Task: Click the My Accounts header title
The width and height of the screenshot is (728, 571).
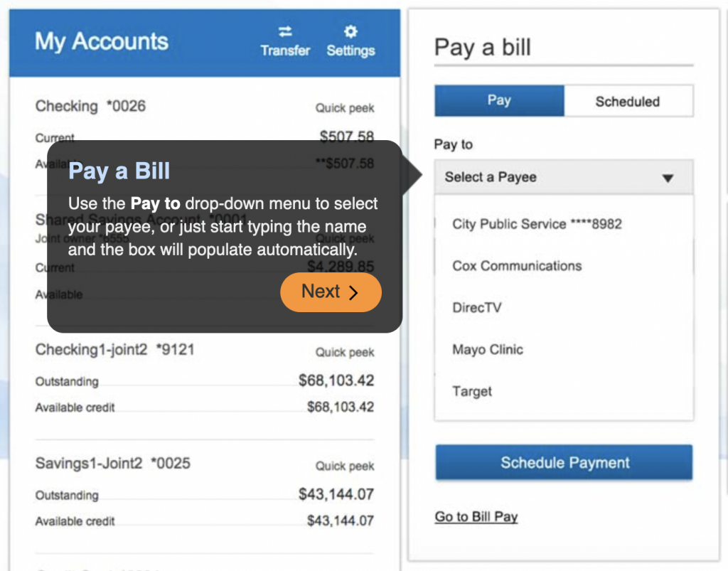Action: [101, 41]
